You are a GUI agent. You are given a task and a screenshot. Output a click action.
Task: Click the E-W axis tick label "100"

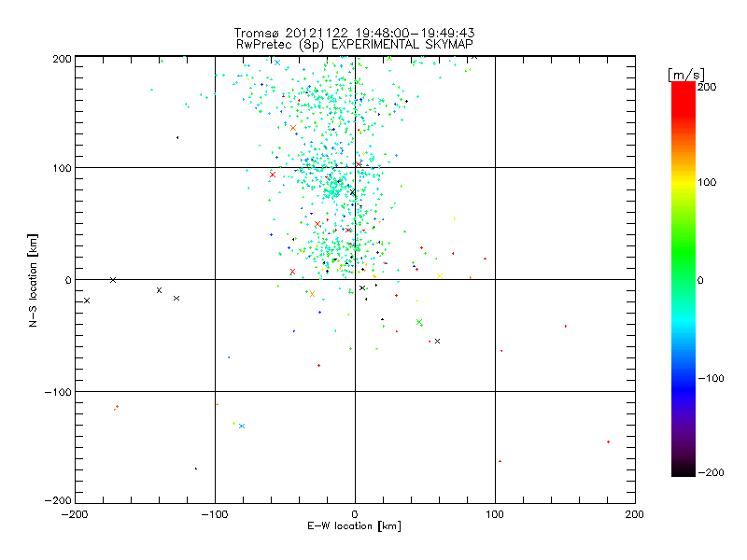[x=495, y=514]
